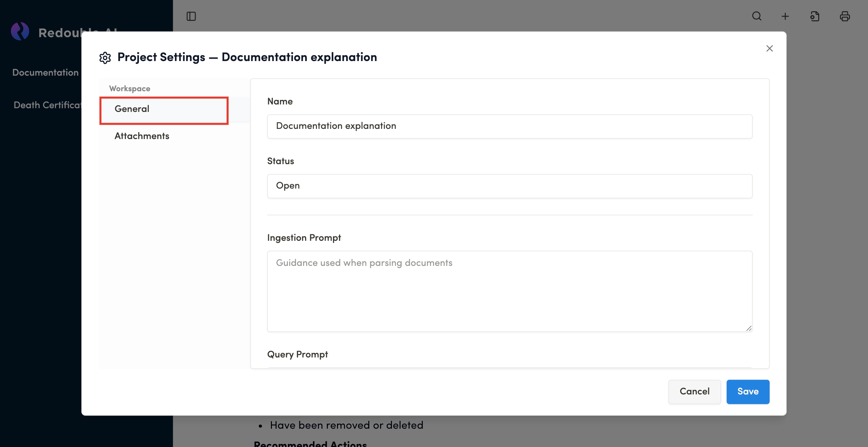
Task: Click the Query Prompt label
Action: [x=297, y=354]
